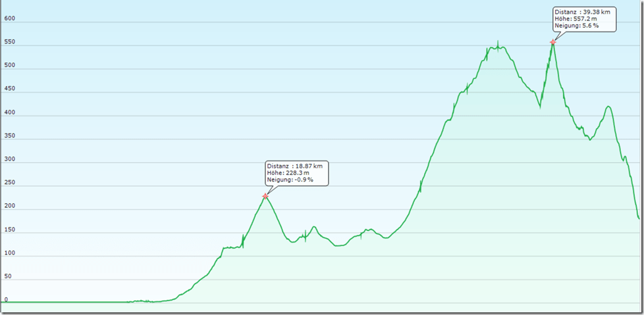Click the right end of the elevation curve
This screenshot has width=644, height=315.
(x=639, y=218)
